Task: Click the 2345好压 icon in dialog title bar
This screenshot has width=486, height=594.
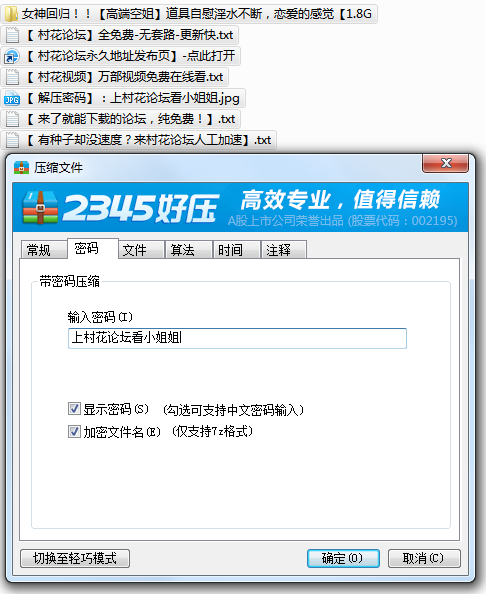Action: click(x=21, y=167)
